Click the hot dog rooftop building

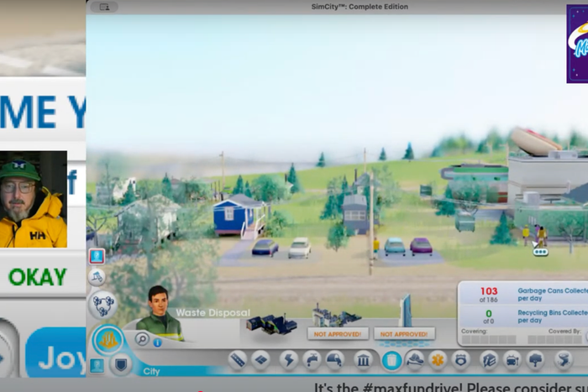[549, 165]
